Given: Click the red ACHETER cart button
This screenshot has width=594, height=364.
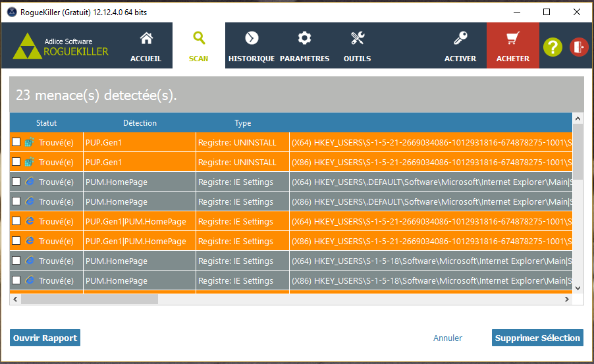Looking at the screenshot, I should coord(513,45).
